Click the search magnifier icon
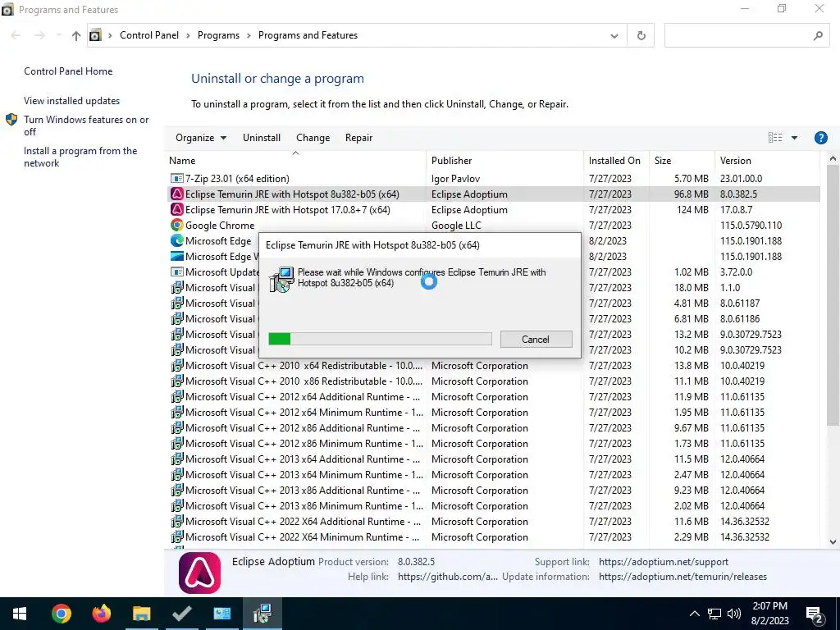The image size is (840, 630). coord(818,35)
